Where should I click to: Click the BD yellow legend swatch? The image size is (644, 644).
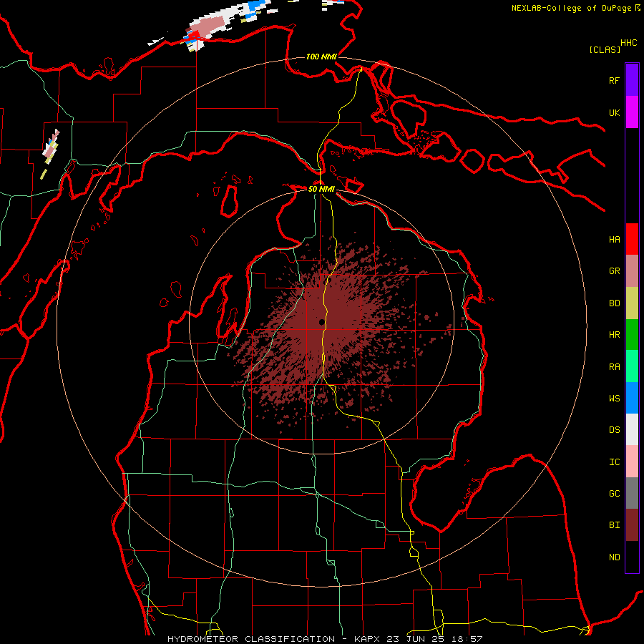pos(632,303)
